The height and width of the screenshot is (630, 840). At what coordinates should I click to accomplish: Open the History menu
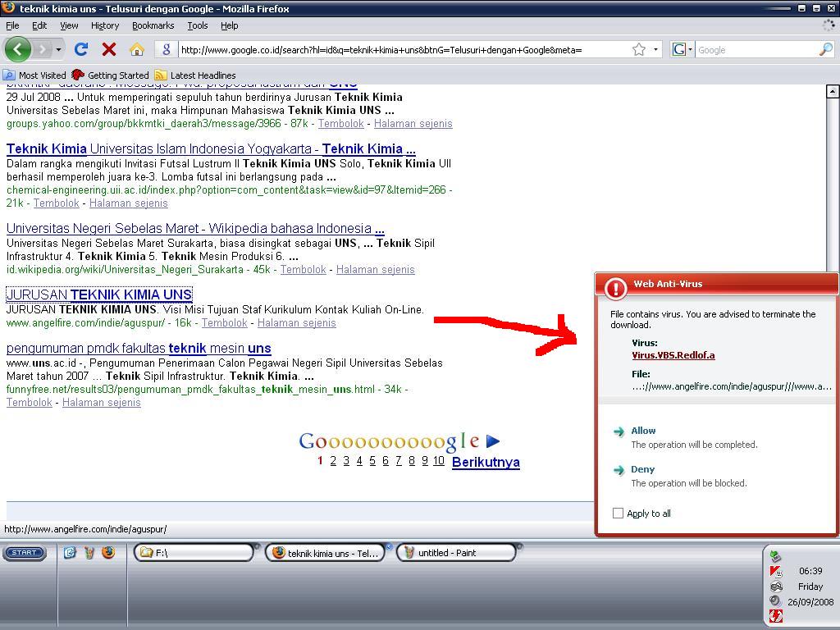tap(105, 25)
